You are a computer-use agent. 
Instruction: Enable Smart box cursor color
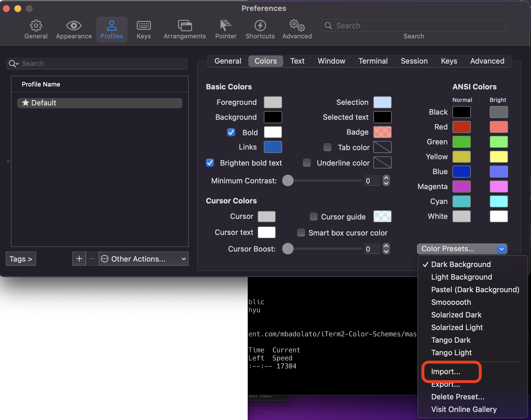point(301,233)
